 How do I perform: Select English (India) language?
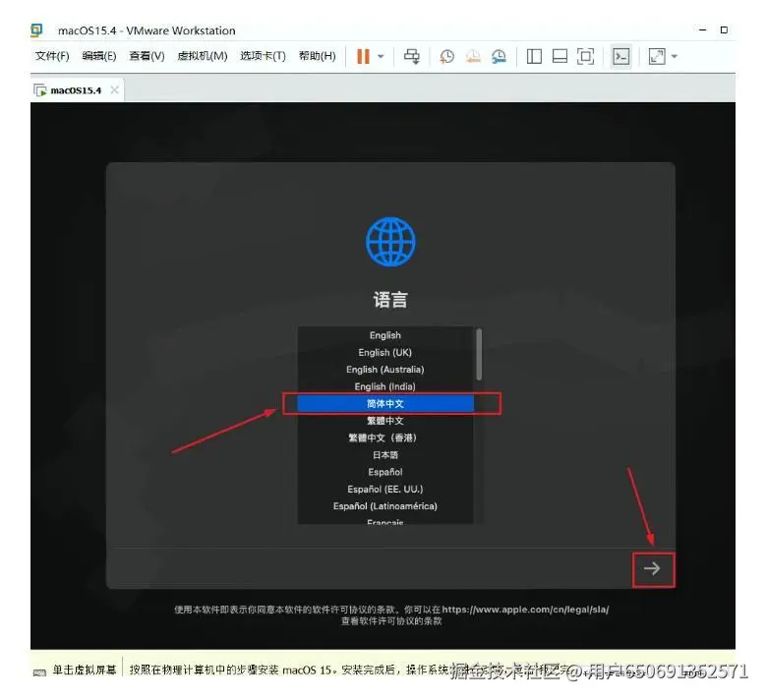click(384, 386)
